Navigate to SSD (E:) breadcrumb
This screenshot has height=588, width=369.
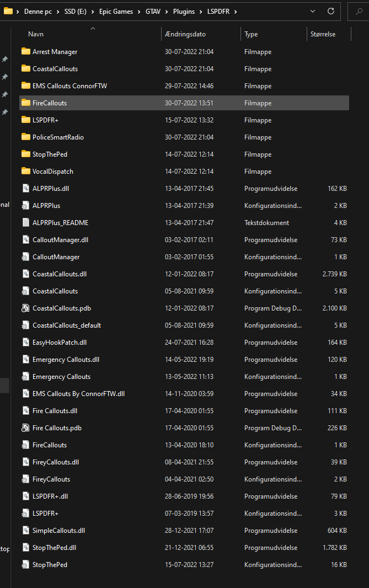pos(76,12)
